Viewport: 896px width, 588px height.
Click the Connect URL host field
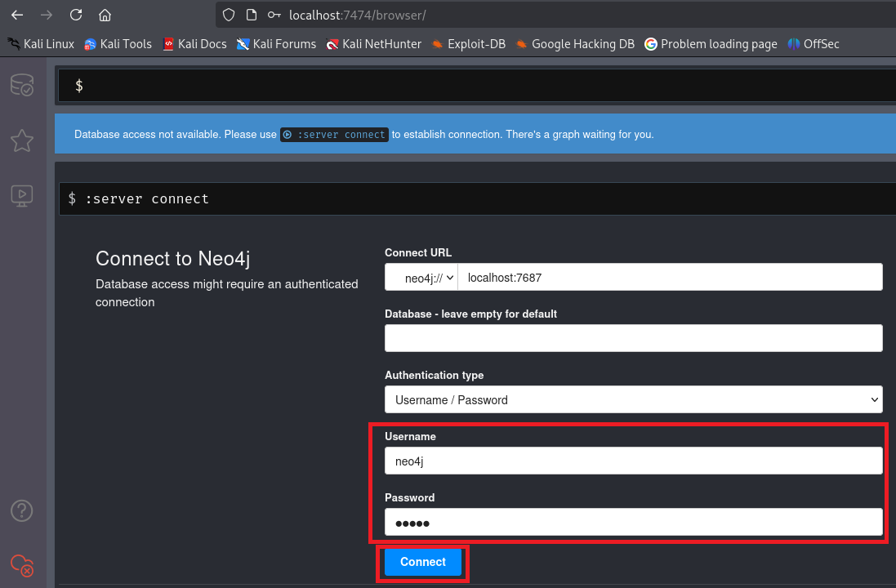point(670,278)
